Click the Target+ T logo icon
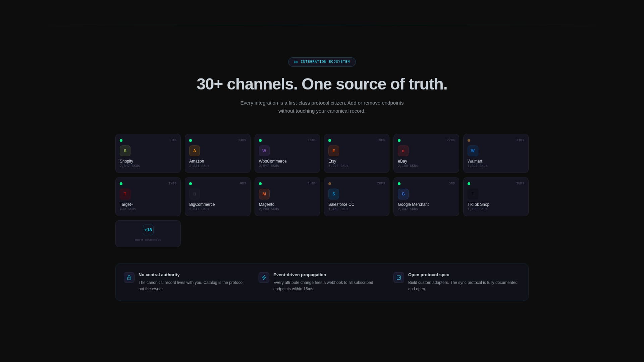Screen dimensions: 644x362 click(x=125, y=194)
